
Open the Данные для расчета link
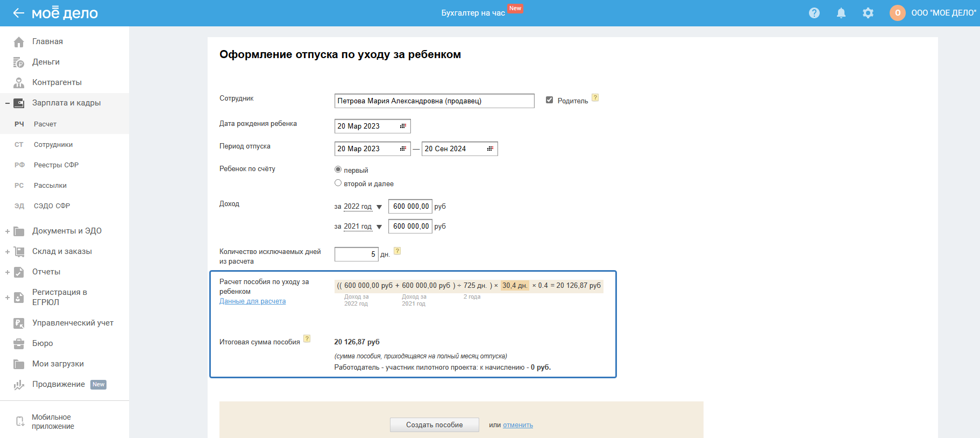252,301
